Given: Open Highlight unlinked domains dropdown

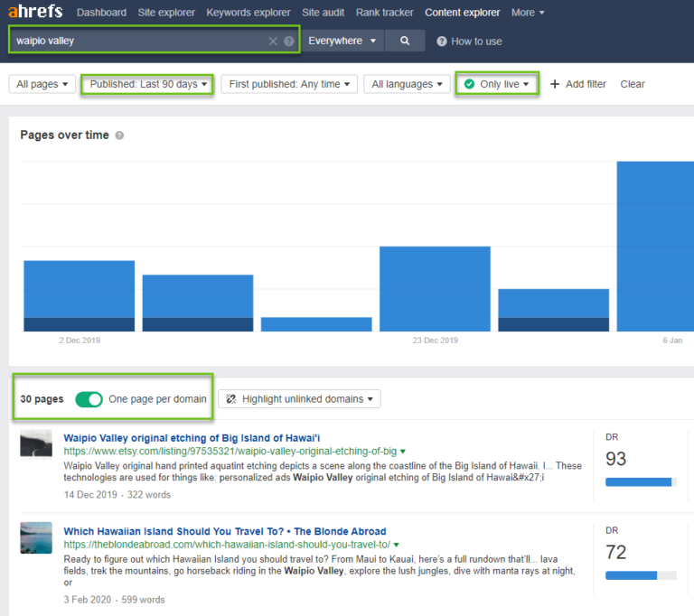Looking at the screenshot, I should [299, 399].
